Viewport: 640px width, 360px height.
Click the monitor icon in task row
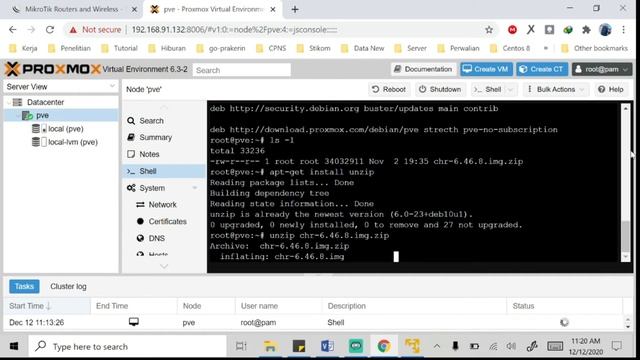tap(133, 322)
